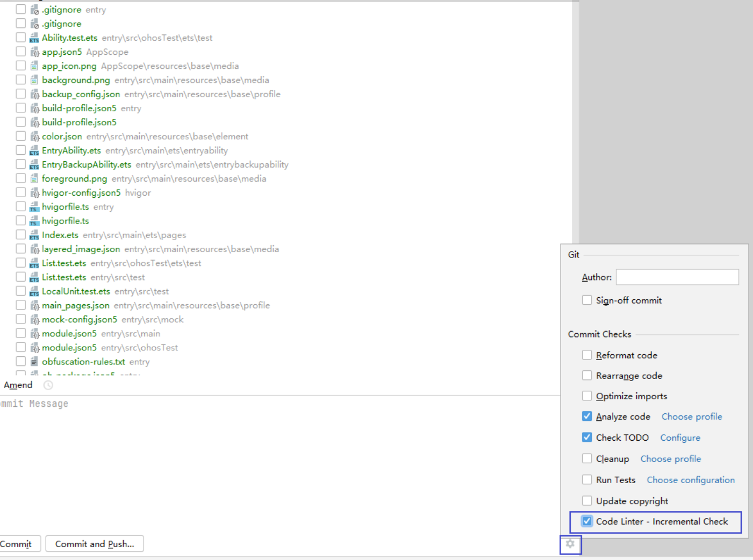Image resolution: width=753 pixels, height=560 pixels.
Task: Select 'backup_config.json' file name
Action: point(81,94)
